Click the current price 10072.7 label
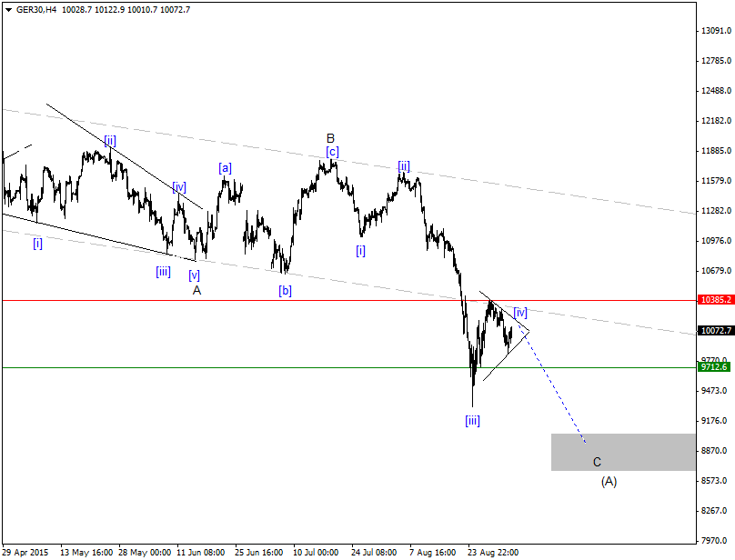This screenshot has height=560, width=735. tap(715, 330)
